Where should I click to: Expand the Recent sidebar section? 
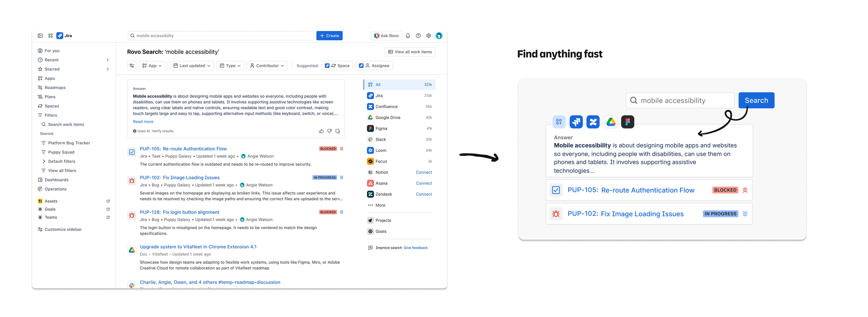[108, 60]
